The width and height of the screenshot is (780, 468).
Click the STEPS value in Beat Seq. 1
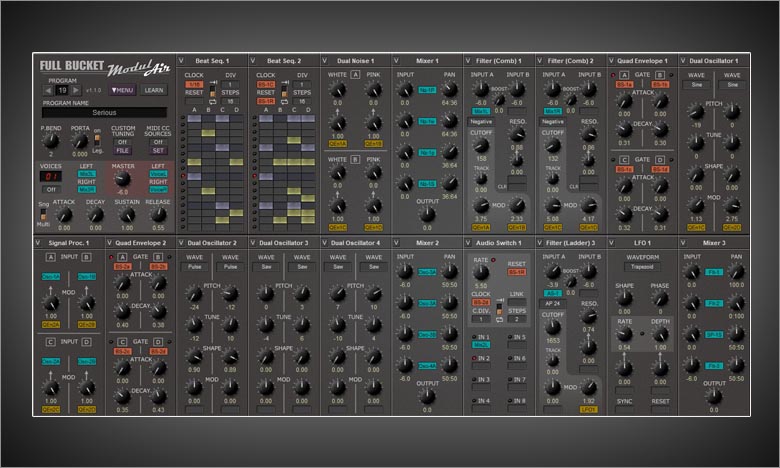(230, 101)
